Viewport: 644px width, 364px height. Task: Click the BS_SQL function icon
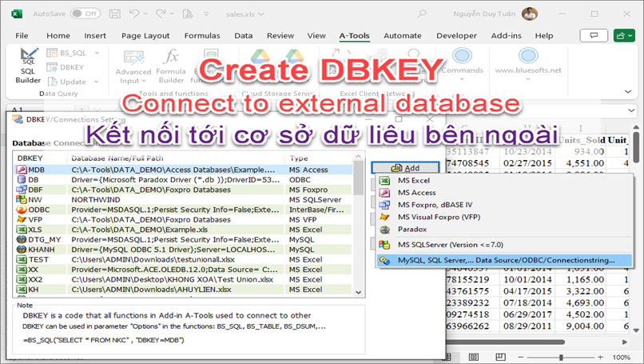[52, 53]
